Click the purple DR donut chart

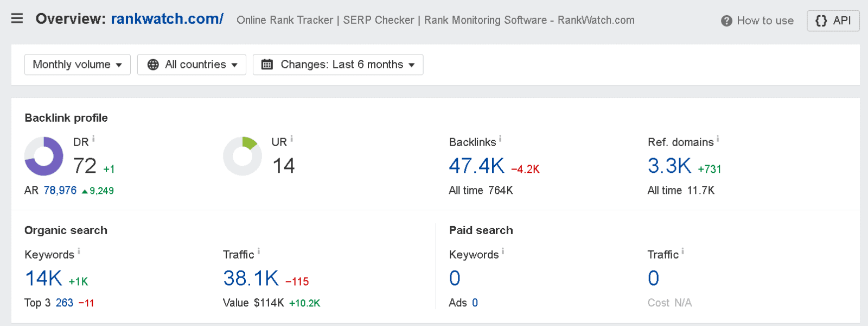44,156
